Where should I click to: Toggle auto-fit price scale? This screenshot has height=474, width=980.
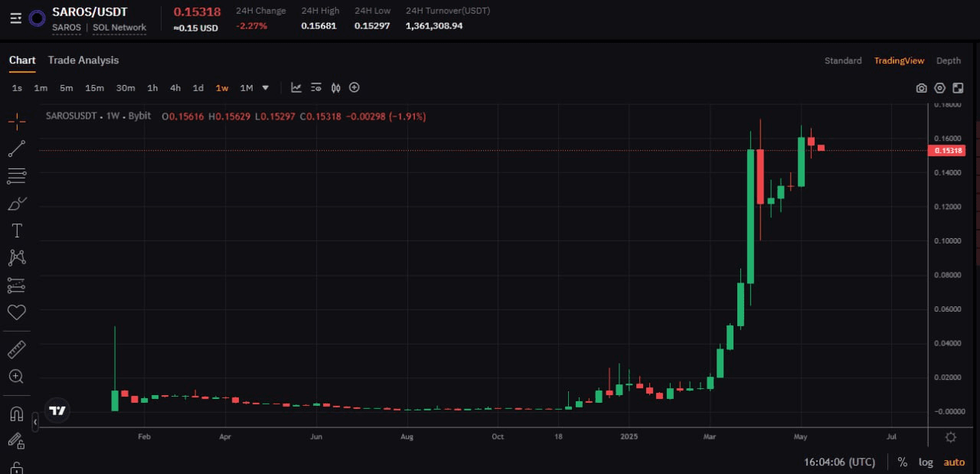(x=954, y=462)
